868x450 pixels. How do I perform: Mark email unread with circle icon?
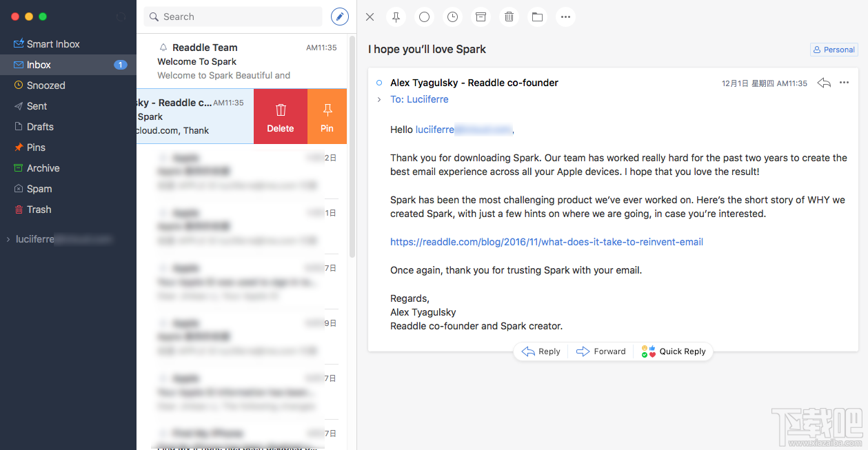click(424, 17)
